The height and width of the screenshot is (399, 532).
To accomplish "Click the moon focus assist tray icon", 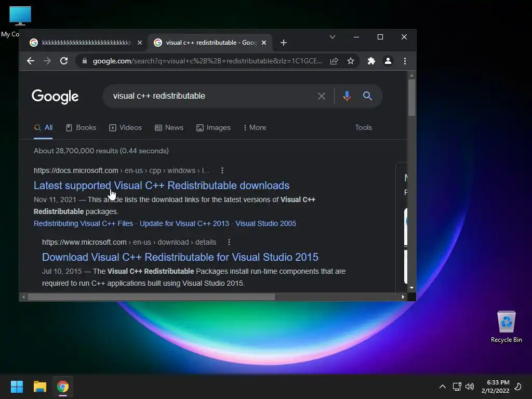I will (x=518, y=387).
